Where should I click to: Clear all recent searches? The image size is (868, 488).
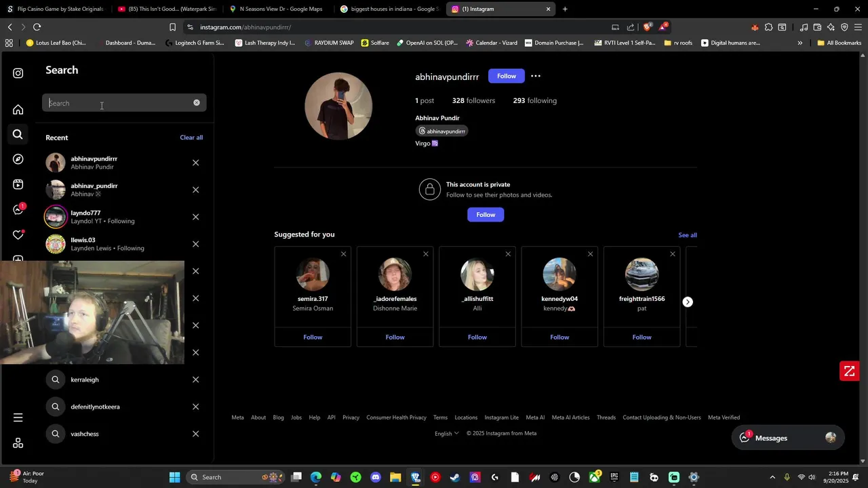tap(191, 138)
